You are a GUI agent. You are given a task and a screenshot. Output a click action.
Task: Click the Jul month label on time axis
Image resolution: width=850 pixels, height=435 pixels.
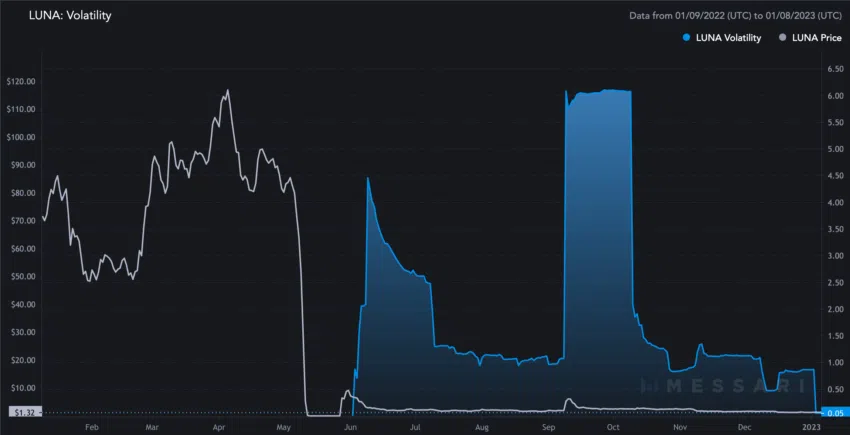[x=416, y=427]
